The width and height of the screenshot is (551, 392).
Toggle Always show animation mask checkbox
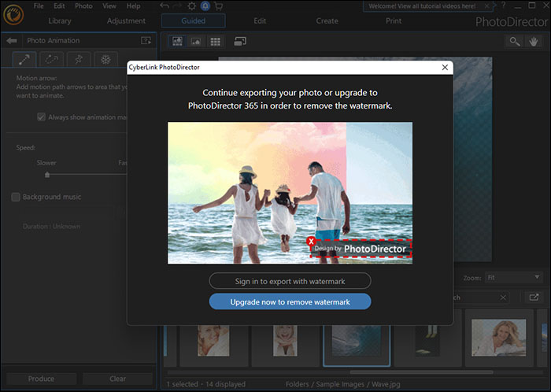coord(41,117)
